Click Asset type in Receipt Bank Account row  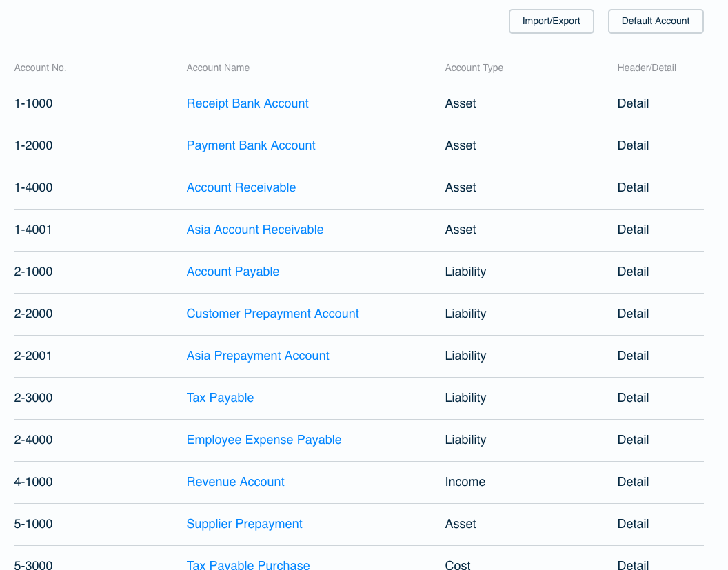click(x=461, y=103)
